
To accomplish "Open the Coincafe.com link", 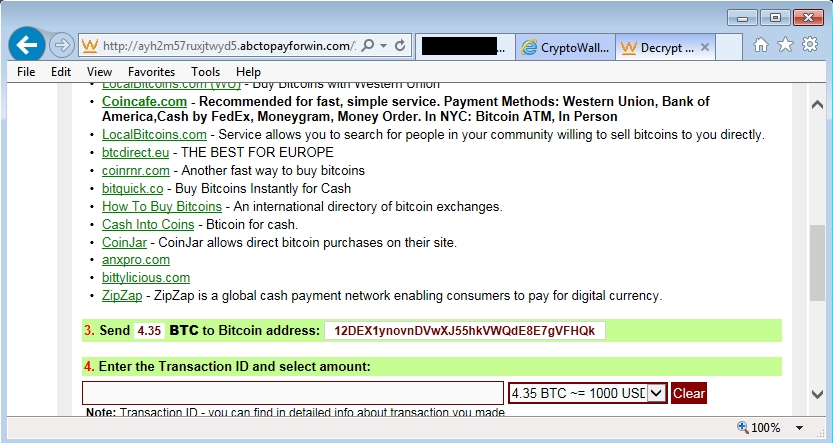I will pyautogui.click(x=144, y=101).
